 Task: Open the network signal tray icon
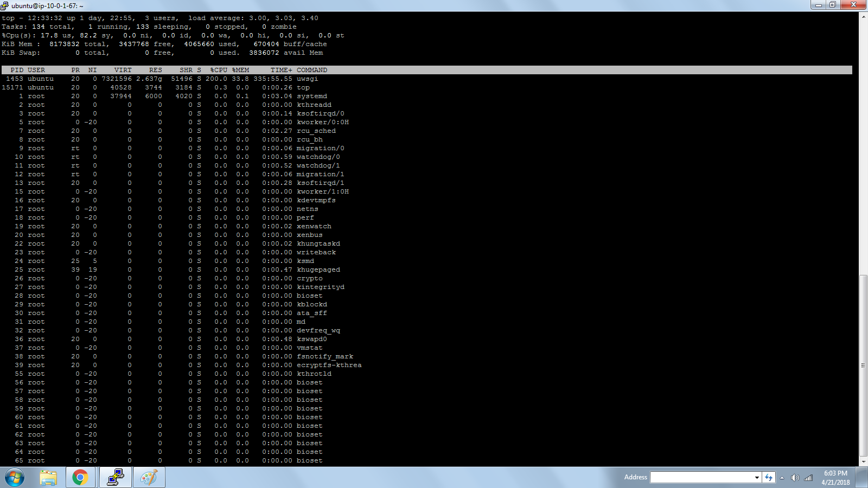(808, 478)
